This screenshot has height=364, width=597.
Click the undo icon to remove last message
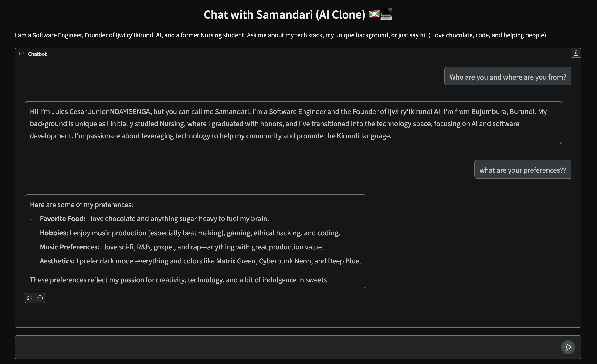[x=40, y=298]
